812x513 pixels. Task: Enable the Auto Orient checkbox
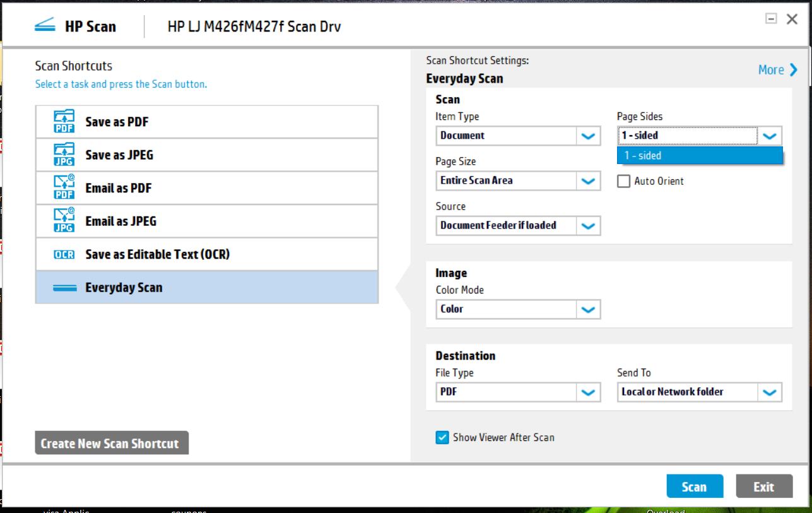tap(624, 181)
